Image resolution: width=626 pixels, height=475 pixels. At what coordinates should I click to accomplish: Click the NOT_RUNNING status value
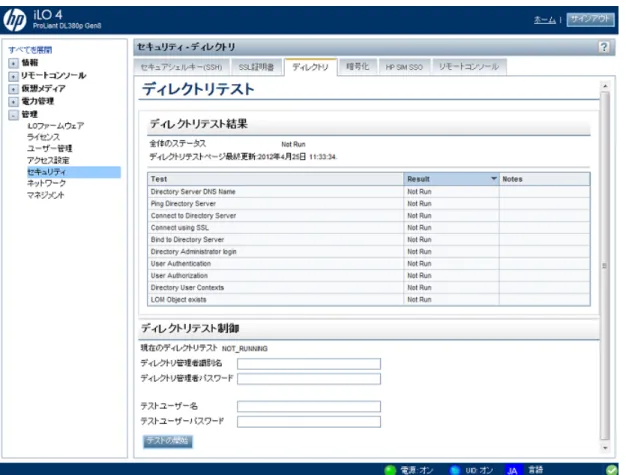pyautogui.click(x=245, y=349)
